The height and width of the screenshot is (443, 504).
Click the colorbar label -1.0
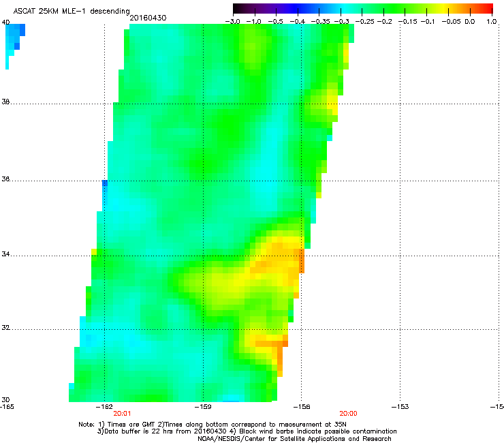click(254, 21)
